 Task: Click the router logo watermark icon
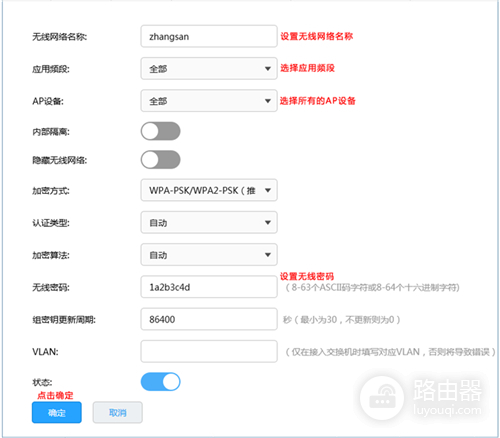pyautogui.click(x=382, y=397)
